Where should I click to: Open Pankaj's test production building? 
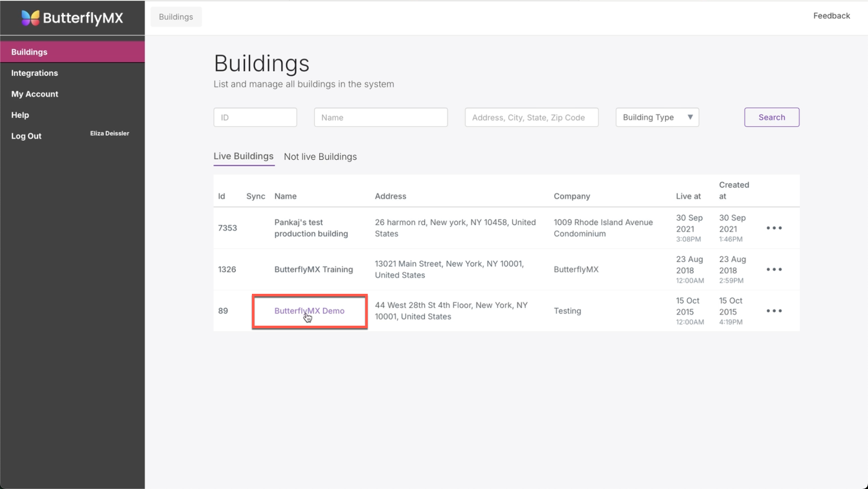click(311, 228)
